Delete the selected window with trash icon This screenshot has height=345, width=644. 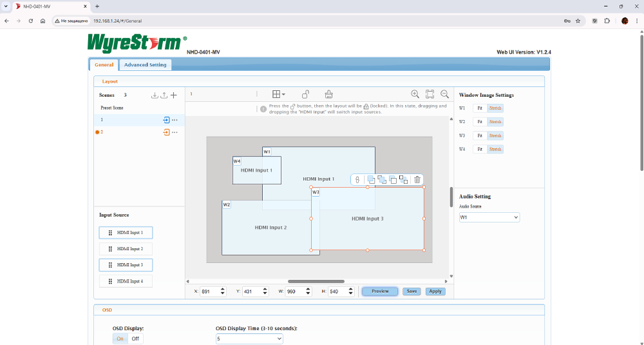tap(417, 180)
